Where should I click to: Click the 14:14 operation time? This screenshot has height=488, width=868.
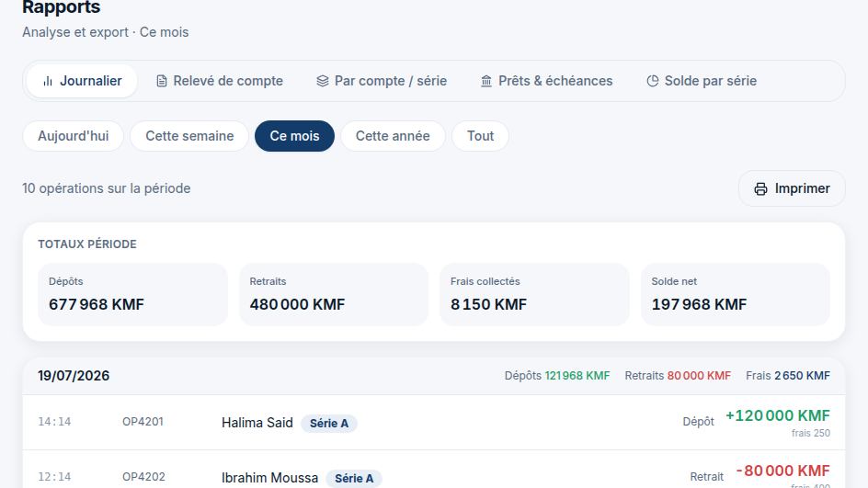click(x=54, y=422)
